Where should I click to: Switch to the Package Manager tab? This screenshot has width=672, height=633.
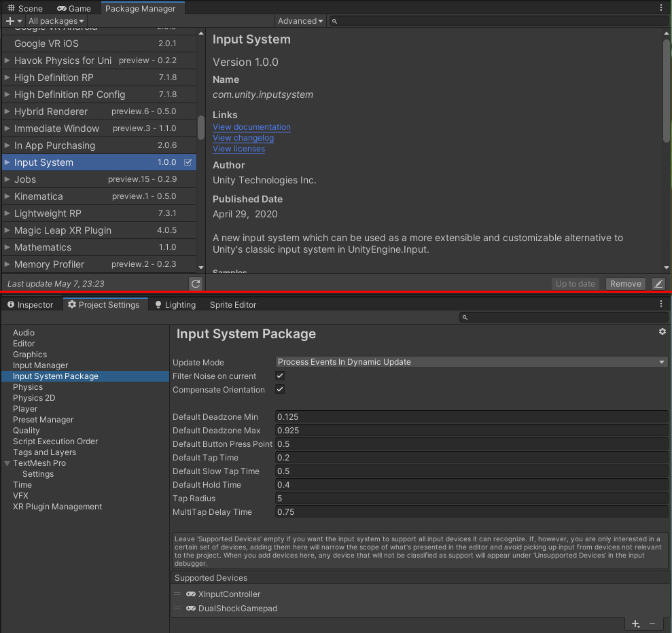pos(142,8)
